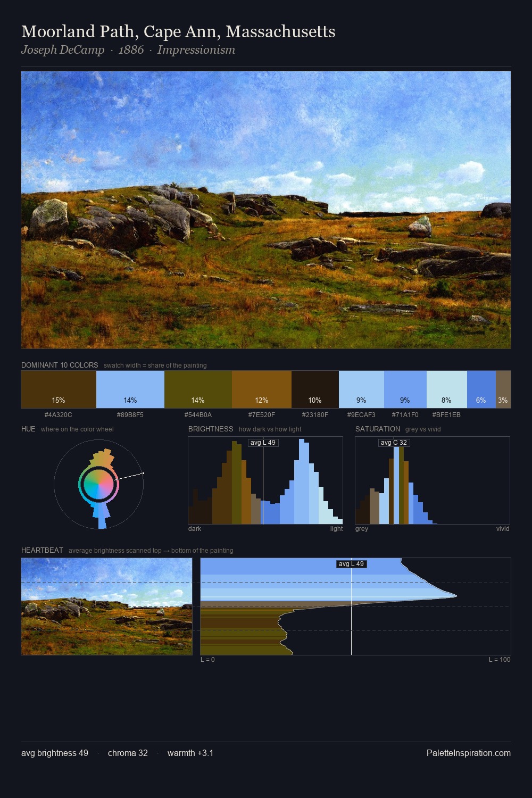
Task: Click 'chroma 32' in footer
Action: tap(128, 753)
